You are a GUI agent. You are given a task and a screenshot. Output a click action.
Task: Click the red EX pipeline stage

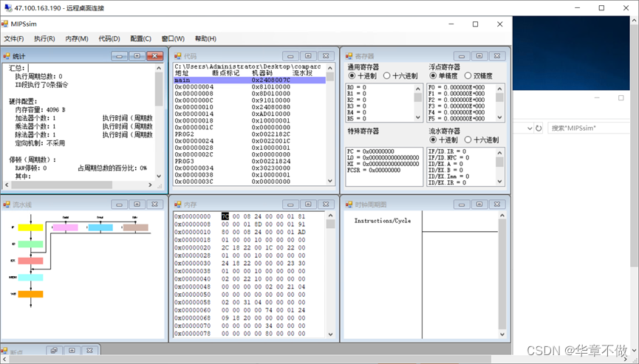pos(30,261)
